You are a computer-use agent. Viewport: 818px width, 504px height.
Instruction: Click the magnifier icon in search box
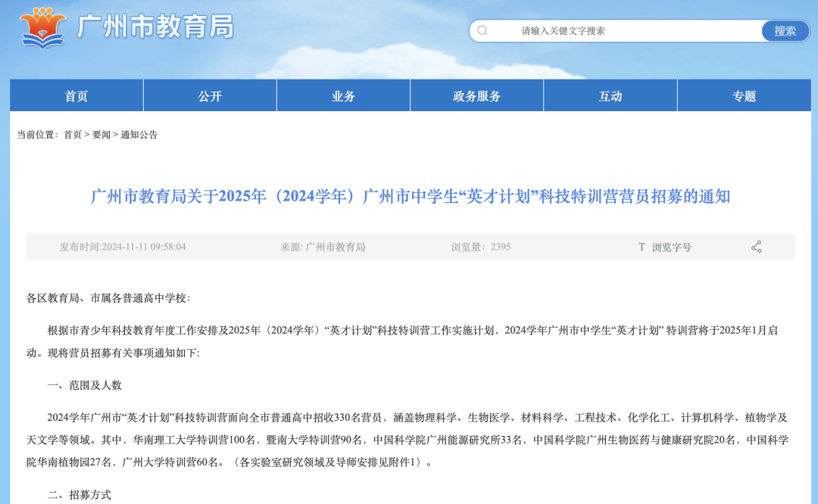pyautogui.click(x=482, y=31)
